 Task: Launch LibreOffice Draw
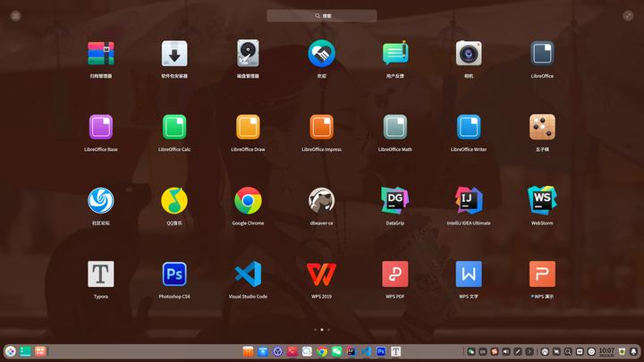248,127
